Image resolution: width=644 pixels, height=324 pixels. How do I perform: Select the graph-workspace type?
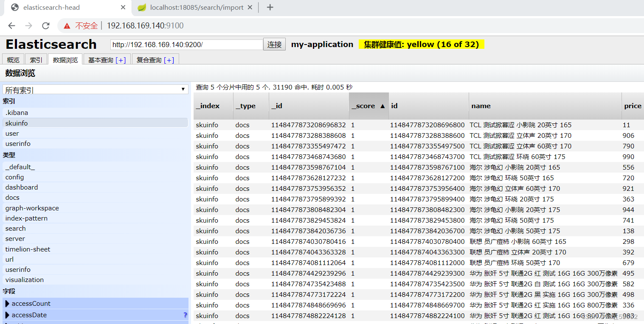pyautogui.click(x=96, y=208)
